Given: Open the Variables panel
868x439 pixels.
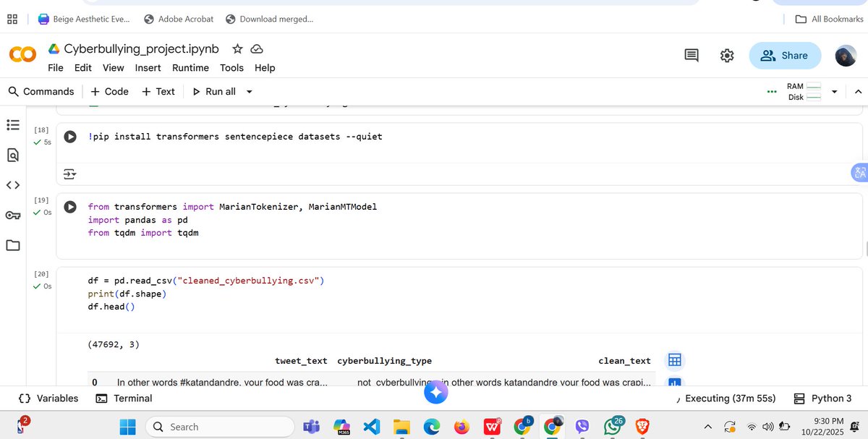Looking at the screenshot, I should [x=48, y=398].
